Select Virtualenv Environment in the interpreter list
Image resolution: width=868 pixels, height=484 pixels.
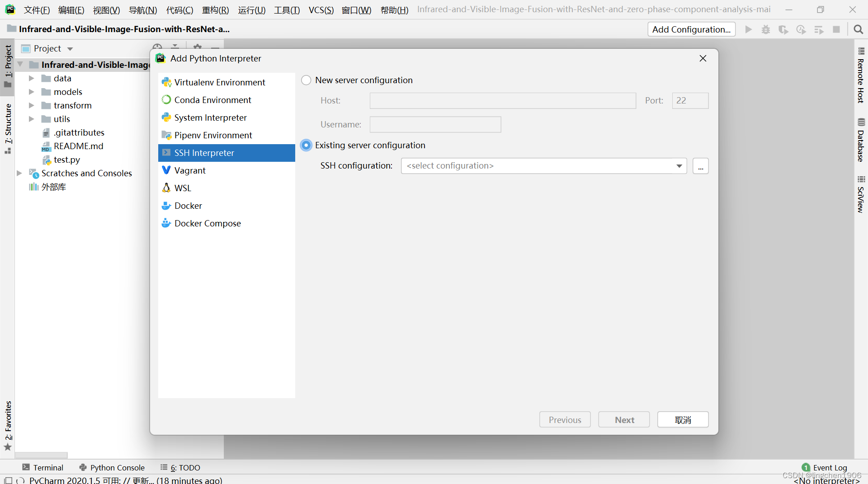[226, 82]
